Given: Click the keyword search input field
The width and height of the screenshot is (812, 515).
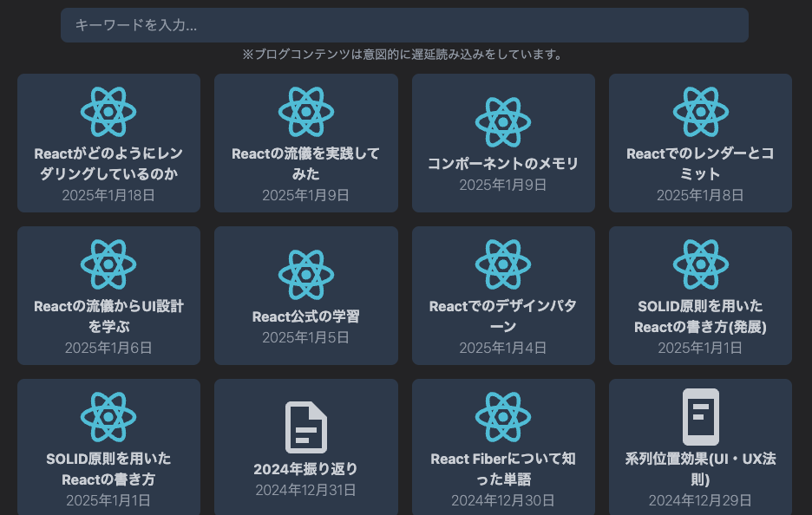Looking at the screenshot, I should tap(404, 25).
